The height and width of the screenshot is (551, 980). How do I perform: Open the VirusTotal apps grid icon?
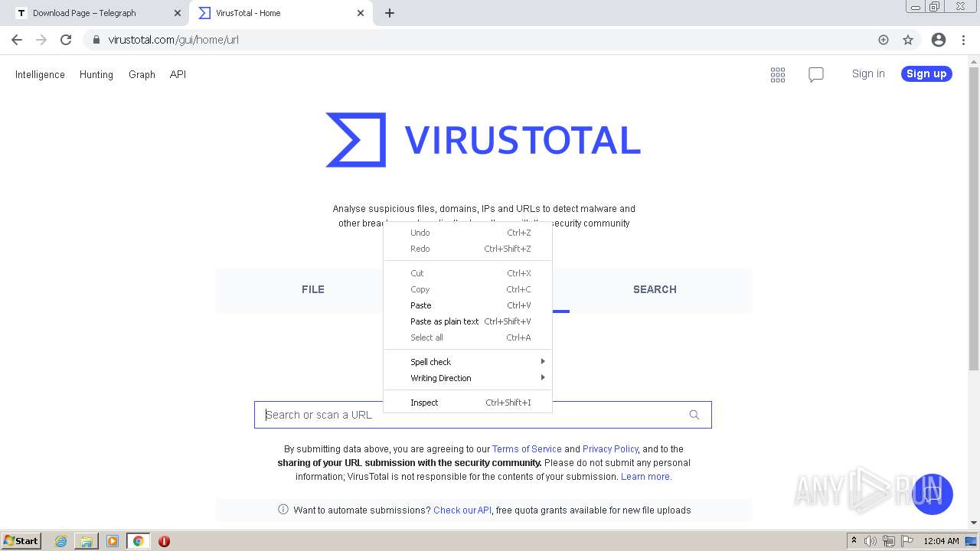pos(778,74)
